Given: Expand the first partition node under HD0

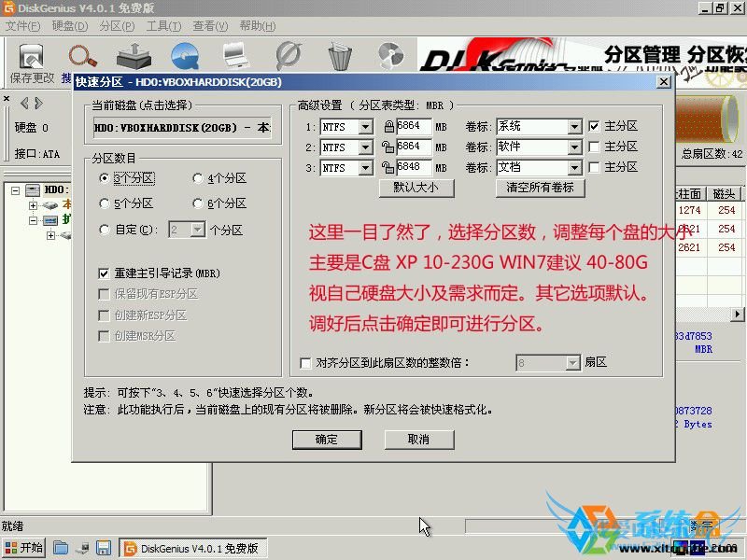Looking at the screenshot, I should (33, 205).
